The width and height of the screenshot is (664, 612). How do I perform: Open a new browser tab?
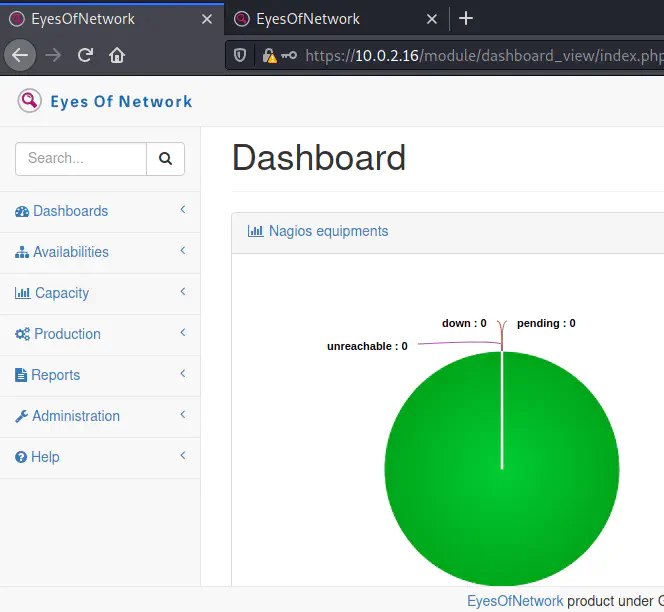pos(466,18)
